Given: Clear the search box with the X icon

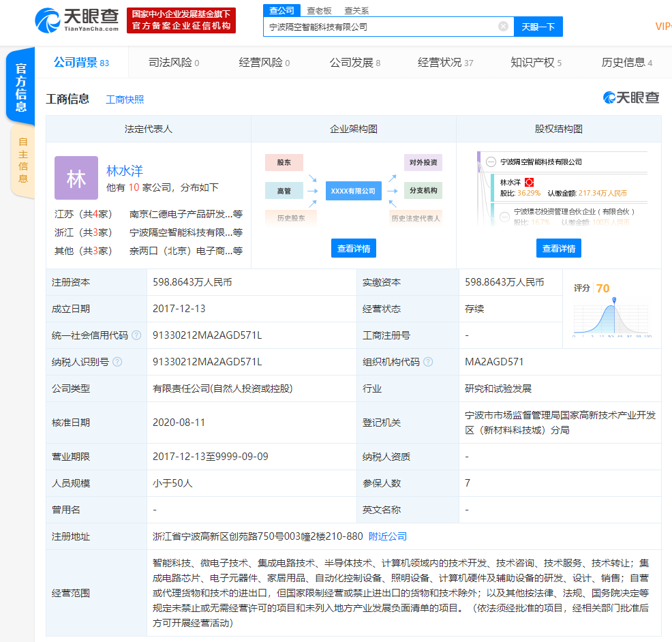Looking at the screenshot, I should click(503, 27).
